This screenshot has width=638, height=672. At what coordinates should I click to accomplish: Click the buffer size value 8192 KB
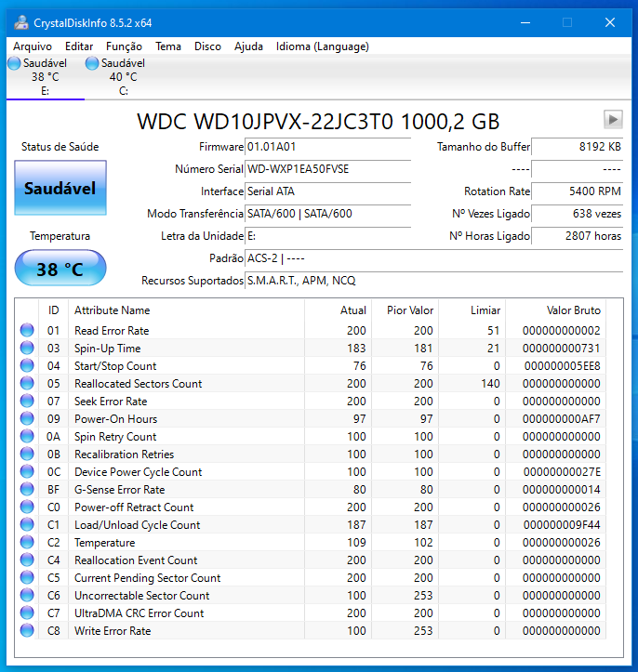coord(578,147)
